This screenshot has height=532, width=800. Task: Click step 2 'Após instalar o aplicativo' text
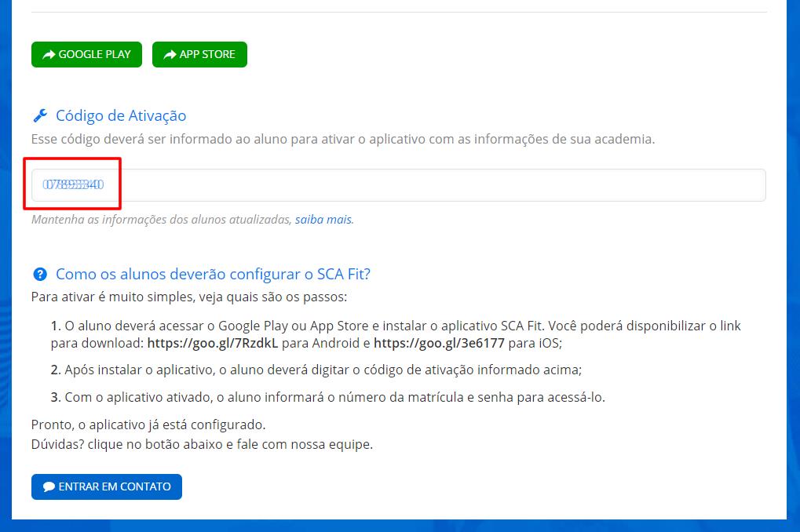tap(316, 370)
